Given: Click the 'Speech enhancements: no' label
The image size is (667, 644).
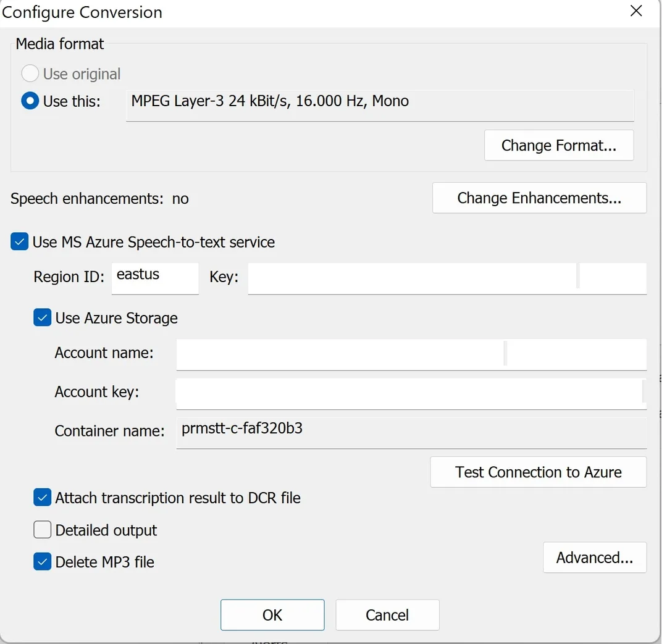Looking at the screenshot, I should 99,199.
